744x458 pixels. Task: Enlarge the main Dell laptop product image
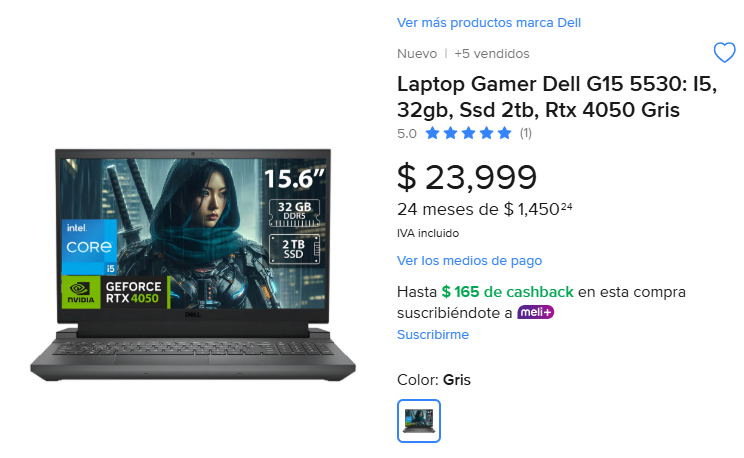(x=193, y=266)
